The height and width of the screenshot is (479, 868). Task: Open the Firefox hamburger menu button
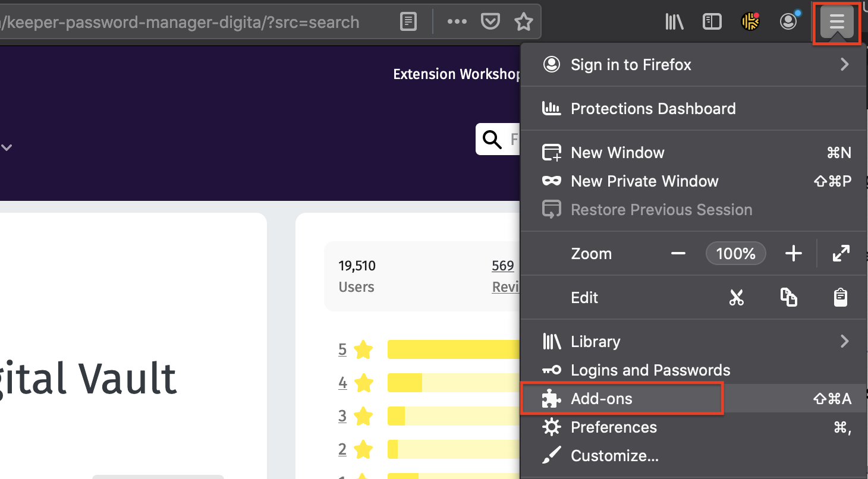click(x=836, y=23)
